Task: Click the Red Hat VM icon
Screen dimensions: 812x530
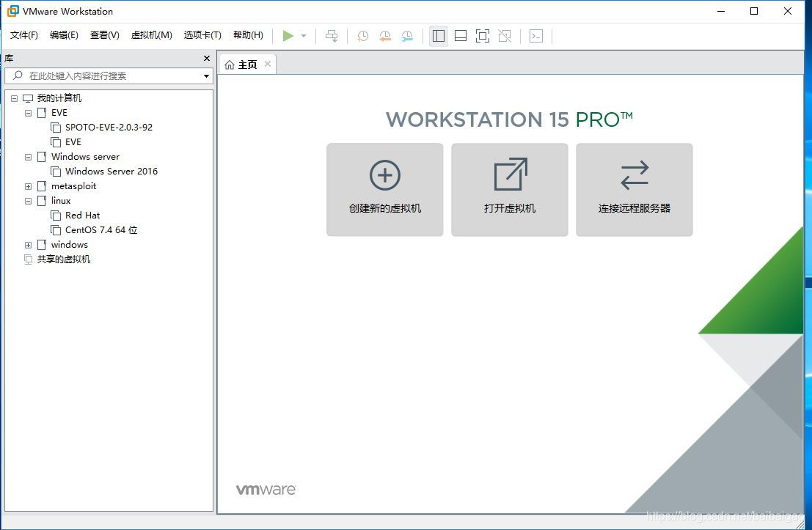Action: 56,216
